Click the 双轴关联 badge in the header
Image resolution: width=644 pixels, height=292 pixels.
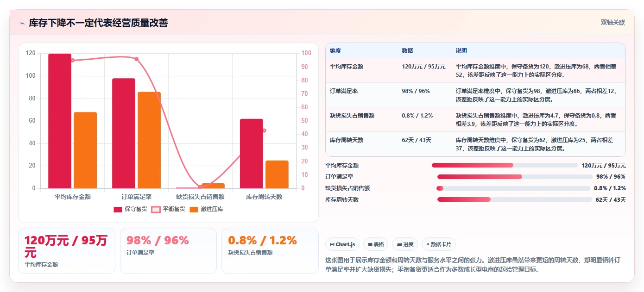click(613, 23)
